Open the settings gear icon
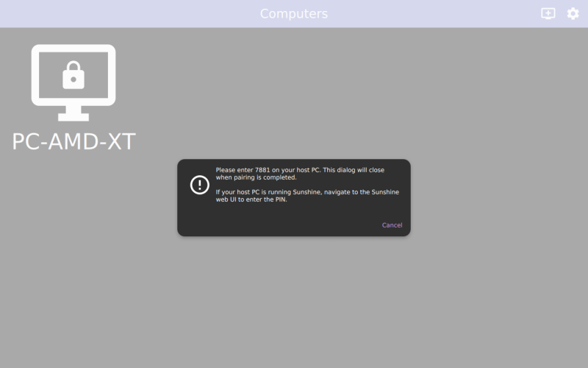Viewport: 588px width, 368px height. [573, 13]
